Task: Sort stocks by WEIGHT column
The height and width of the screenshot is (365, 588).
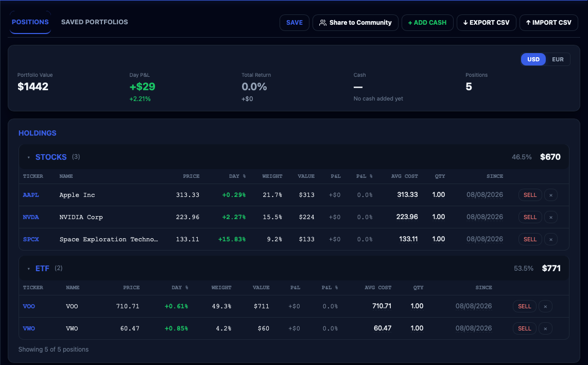Action: (x=272, y=176)
